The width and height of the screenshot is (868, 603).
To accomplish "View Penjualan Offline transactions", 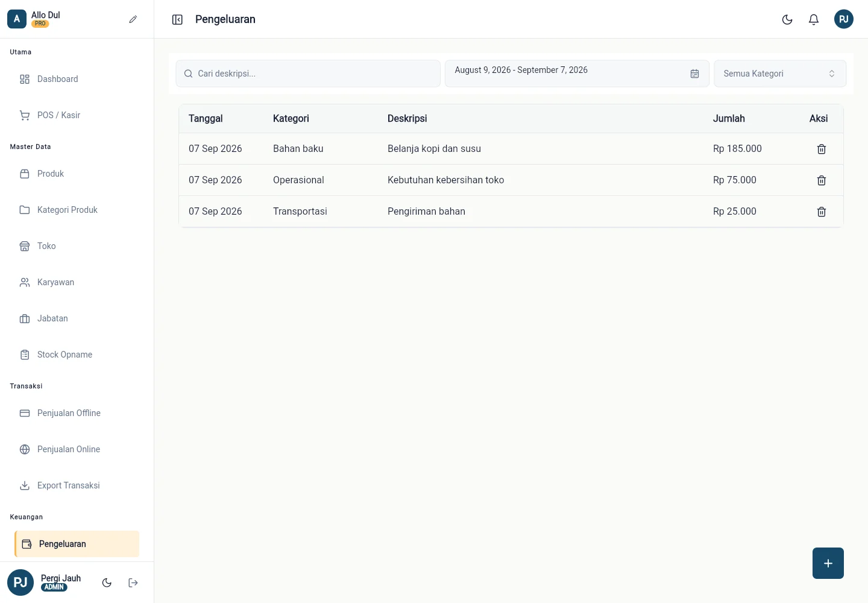I will pos(77,413).
